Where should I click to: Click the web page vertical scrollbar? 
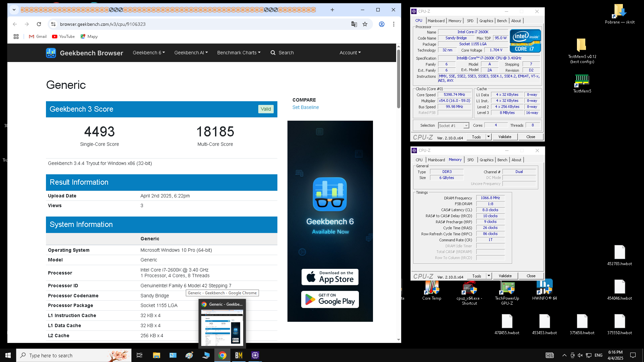pos(398,79)
